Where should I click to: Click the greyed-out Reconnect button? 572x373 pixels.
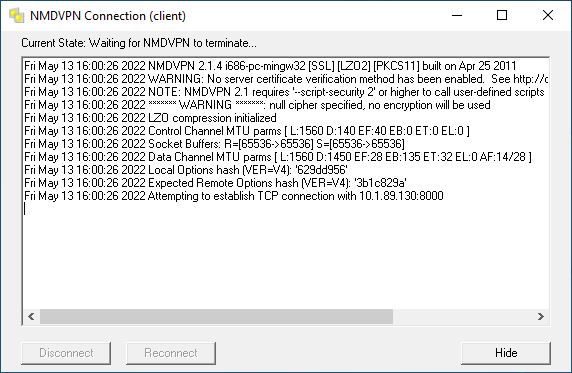click(171, 353)
